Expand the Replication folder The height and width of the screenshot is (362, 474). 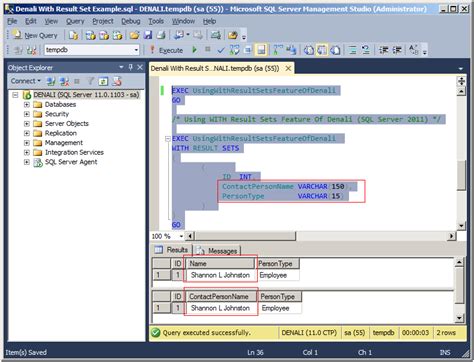click(27, 133)
